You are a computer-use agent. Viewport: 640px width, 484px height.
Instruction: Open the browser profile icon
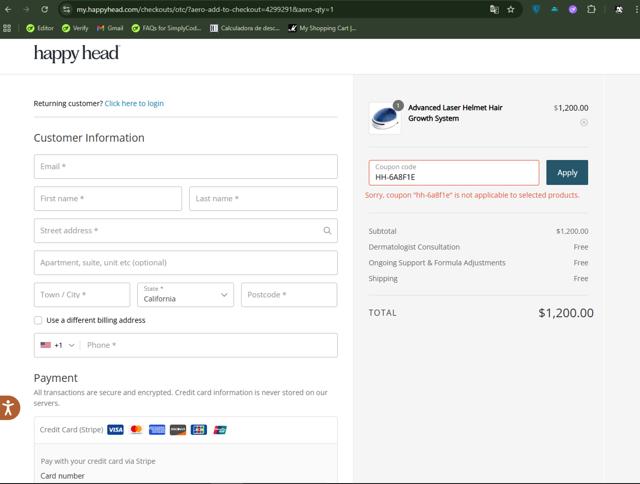tap(619, 9)
